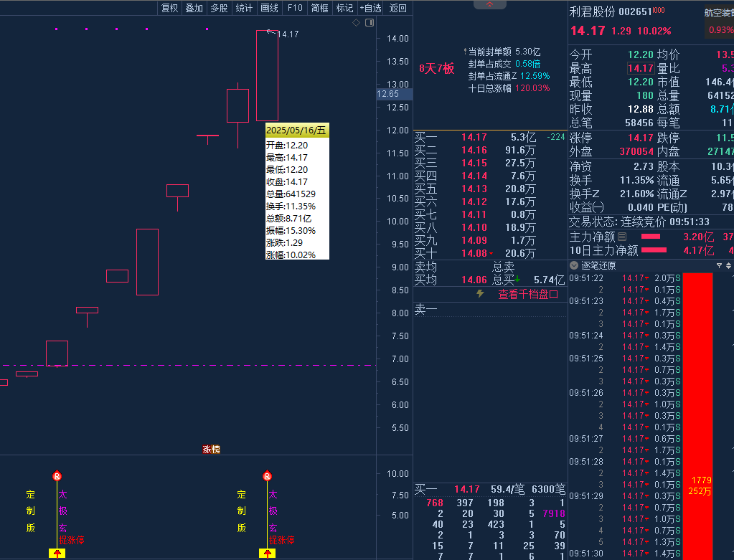Screen dimensions: 734x560
Task: Open 查看千档盘口 link
Action: tap(527, 294)
